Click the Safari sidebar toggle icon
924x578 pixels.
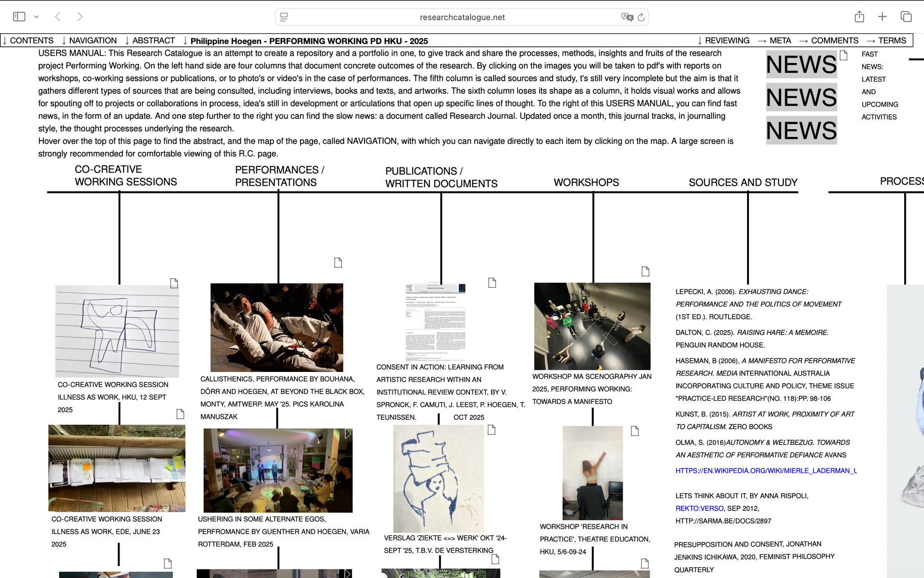click(x=19, y=17)
